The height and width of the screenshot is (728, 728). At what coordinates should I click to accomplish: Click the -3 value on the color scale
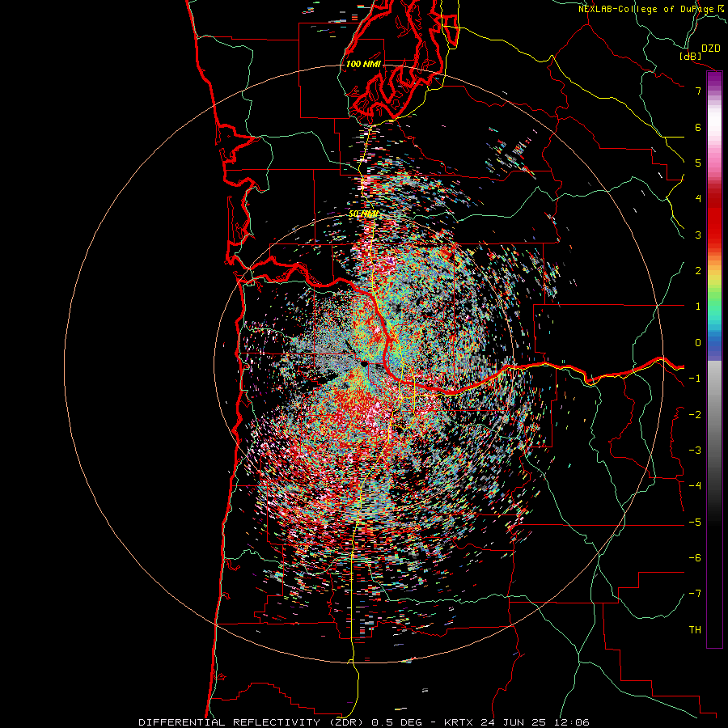point(695,451)
